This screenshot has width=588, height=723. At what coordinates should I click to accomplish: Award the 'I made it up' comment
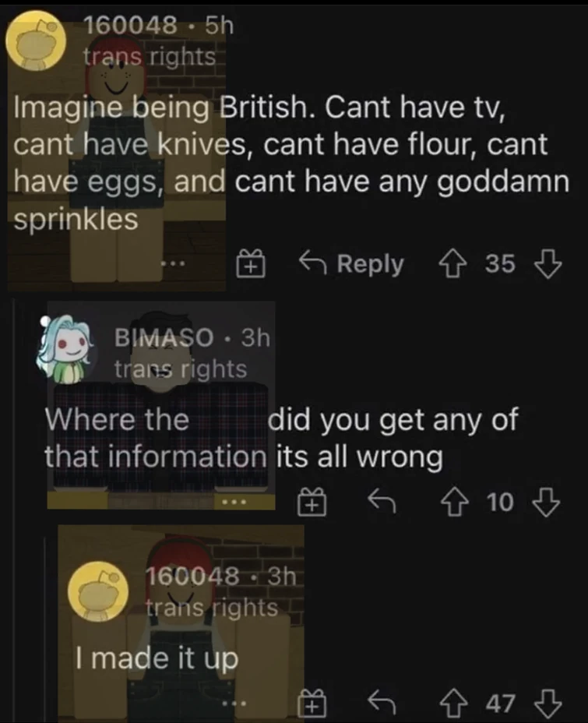tap(312, 704)
